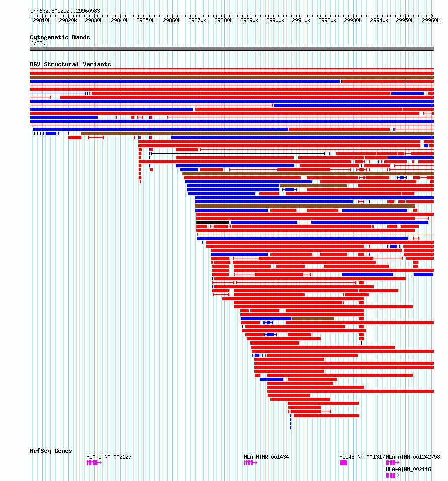Select the HLA-A NM_002116 gene glyph
Viewport: 448px width, 481px height.
click(393, 475)
